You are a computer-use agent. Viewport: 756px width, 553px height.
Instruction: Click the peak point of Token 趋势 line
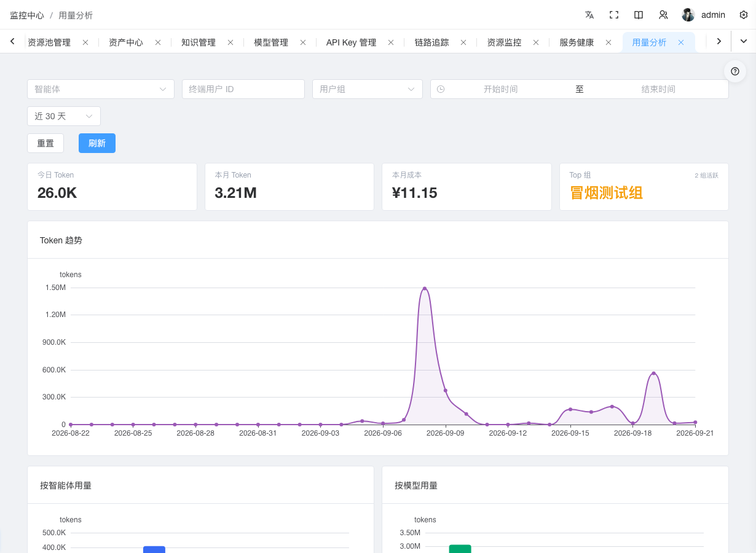point(425,288)
